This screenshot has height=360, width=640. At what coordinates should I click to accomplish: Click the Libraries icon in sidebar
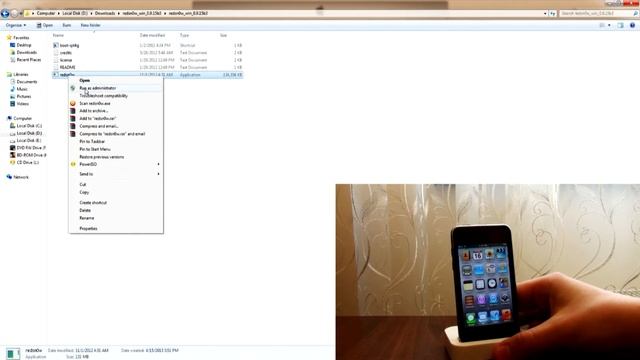9,74
